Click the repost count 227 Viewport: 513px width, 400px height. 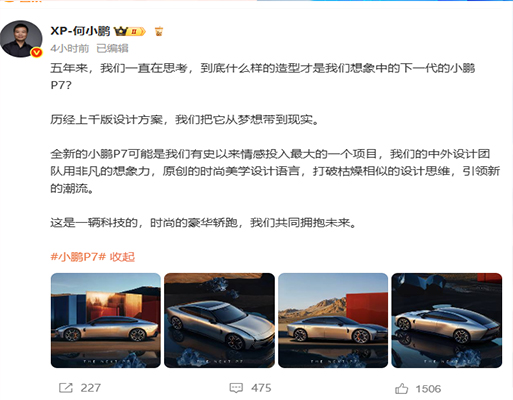pos(91,388)
